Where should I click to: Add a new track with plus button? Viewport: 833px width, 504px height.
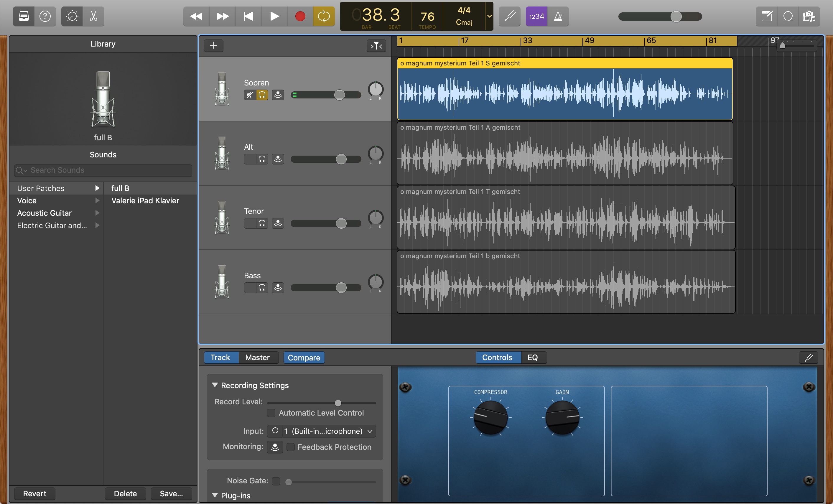pyautogui.click(x=213, y=46)
